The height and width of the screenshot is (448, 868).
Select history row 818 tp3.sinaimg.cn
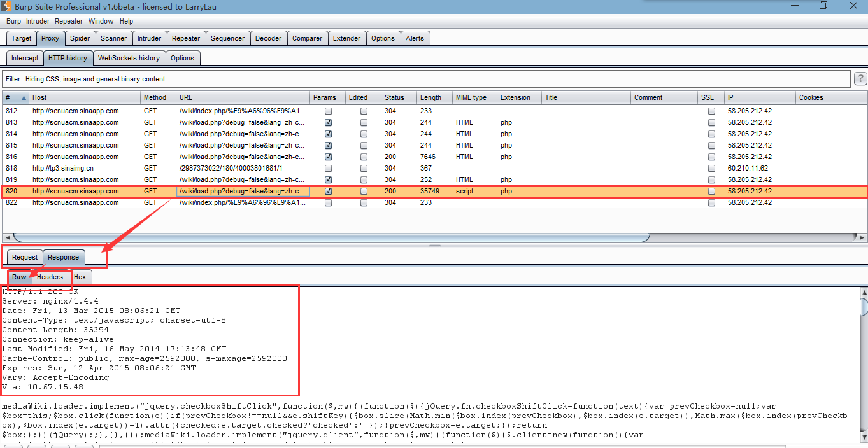[x=434, y=168]
